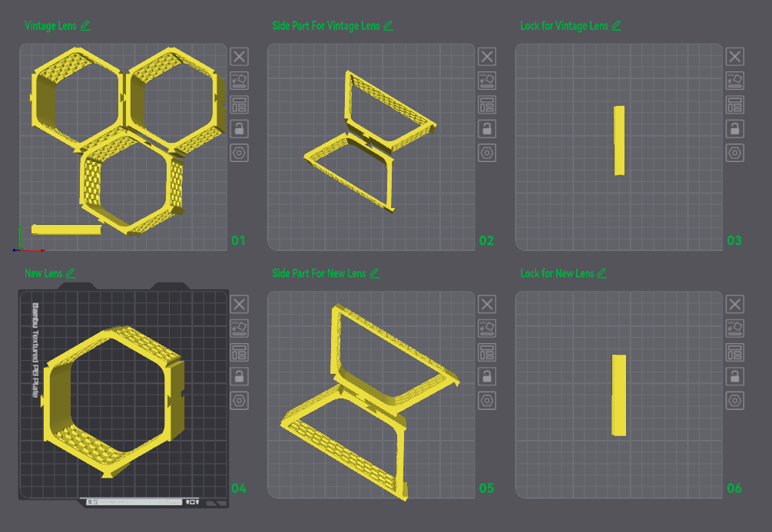Toggle lock on New Lens plate 04
The image size is (772, 532).
coord(239,376)
